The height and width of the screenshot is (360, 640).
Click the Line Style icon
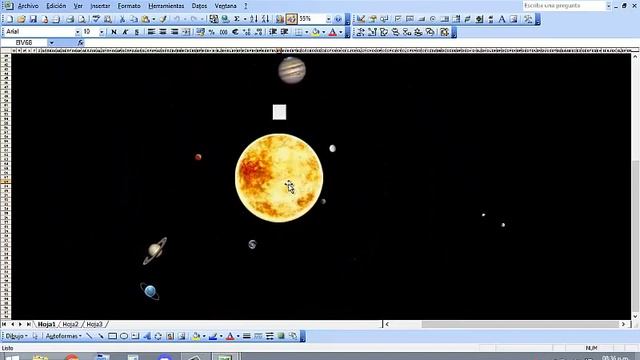tap(247, 336)
